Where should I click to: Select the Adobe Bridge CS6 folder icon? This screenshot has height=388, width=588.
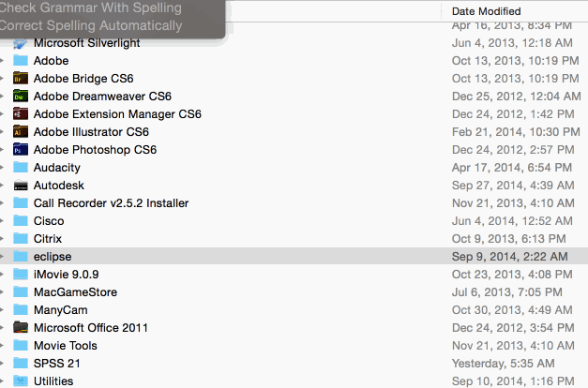pos(21,78)
